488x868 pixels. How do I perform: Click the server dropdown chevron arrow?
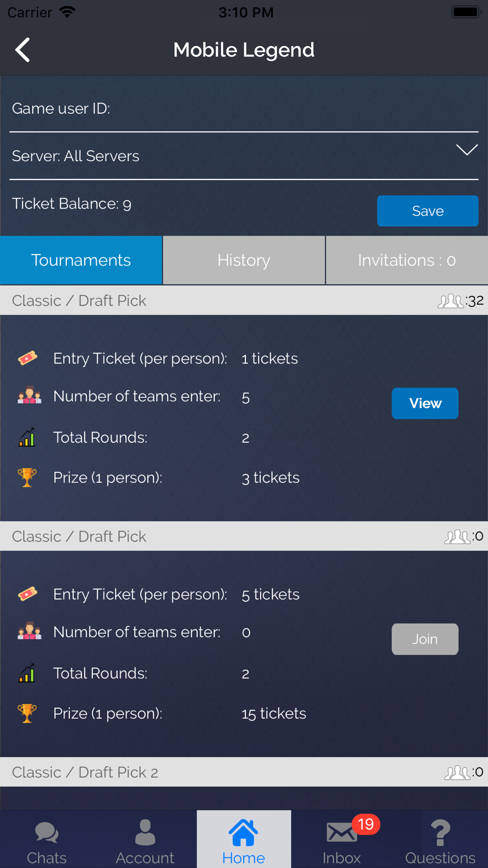click(467, 150)
